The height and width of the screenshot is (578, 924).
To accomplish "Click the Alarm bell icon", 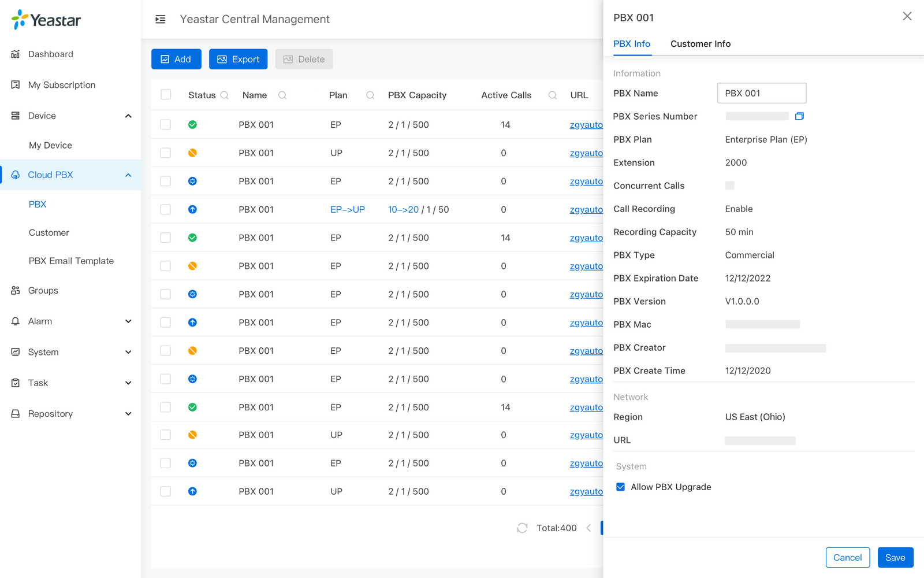I will (x=16, y=321).
